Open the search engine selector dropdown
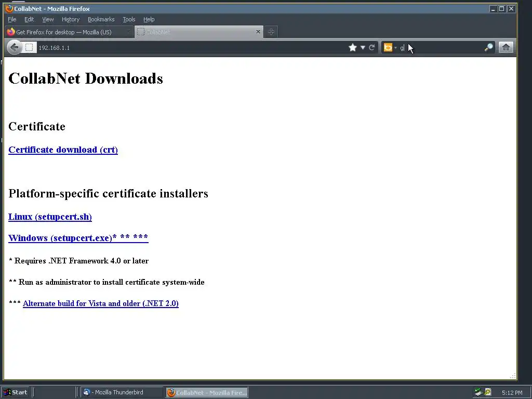 (390, 47)
